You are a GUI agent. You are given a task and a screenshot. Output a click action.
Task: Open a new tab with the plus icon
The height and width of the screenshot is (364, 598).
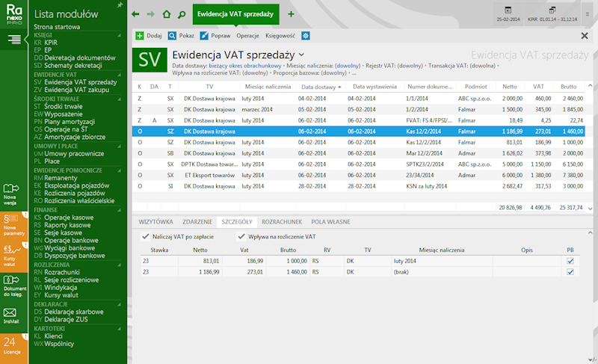[291, 14]
